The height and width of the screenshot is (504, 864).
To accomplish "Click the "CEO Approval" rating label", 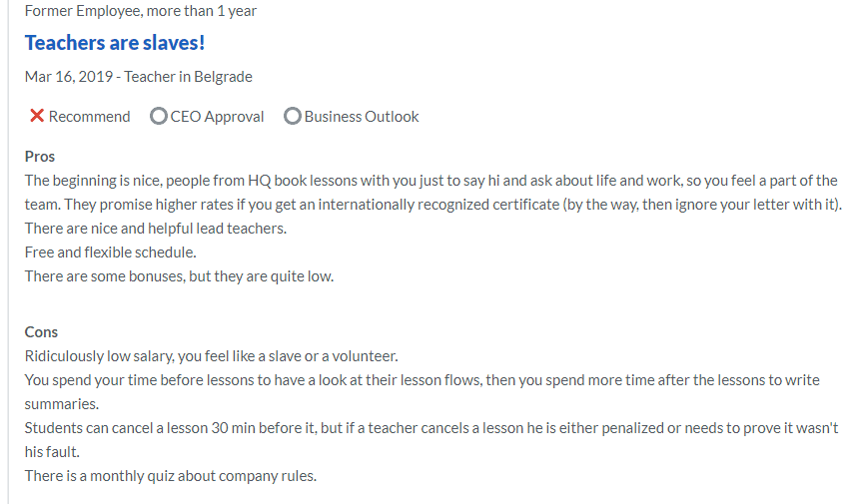I will pyautogui.click(x=217, y=117).
